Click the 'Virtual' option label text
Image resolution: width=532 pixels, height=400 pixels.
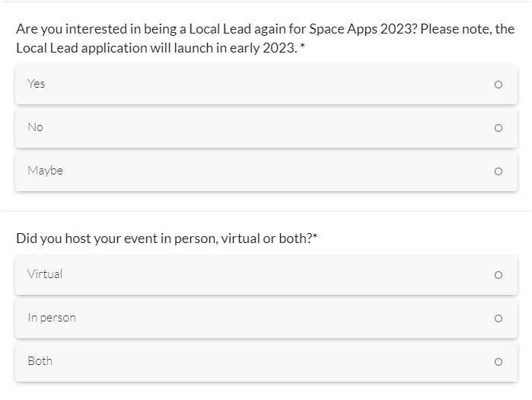pos(45,274)
